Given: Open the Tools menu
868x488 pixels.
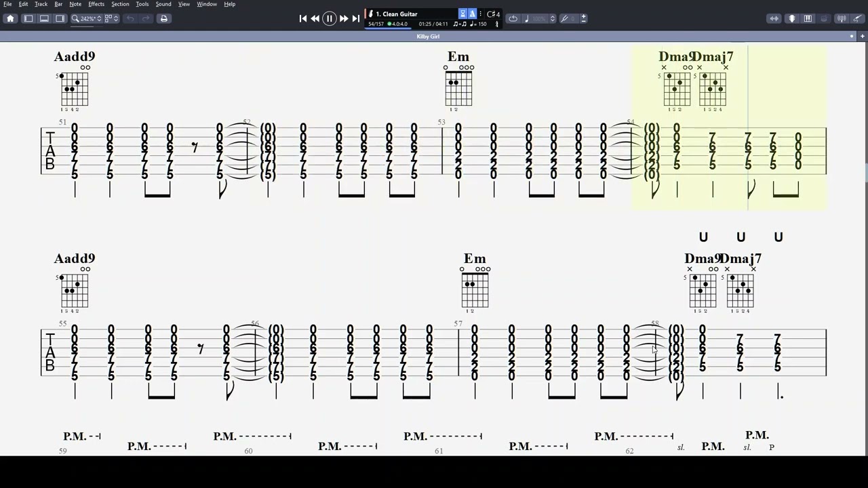Looking at the screenshot, I should (x=142, y=4).
